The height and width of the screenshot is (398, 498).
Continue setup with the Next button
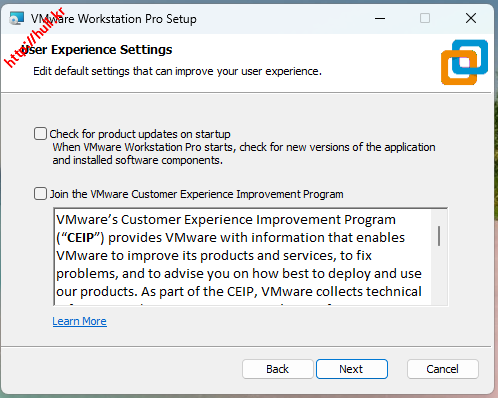pos(352,369)
